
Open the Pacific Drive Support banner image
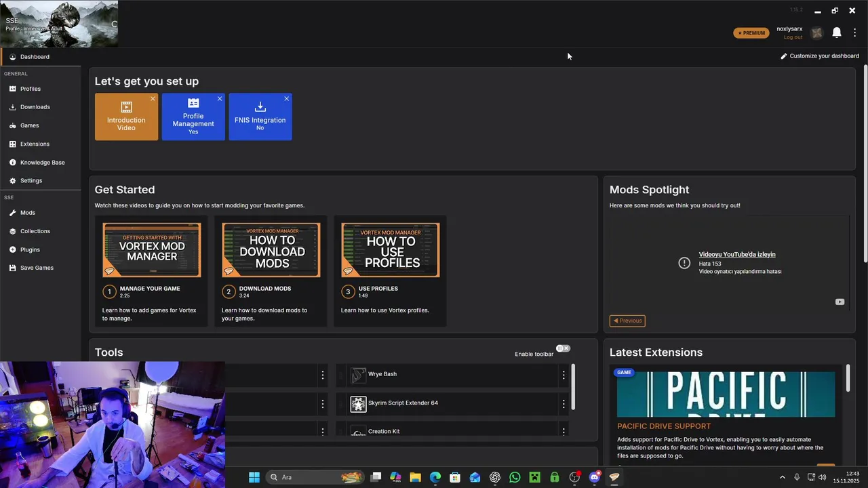pos(726,394)
